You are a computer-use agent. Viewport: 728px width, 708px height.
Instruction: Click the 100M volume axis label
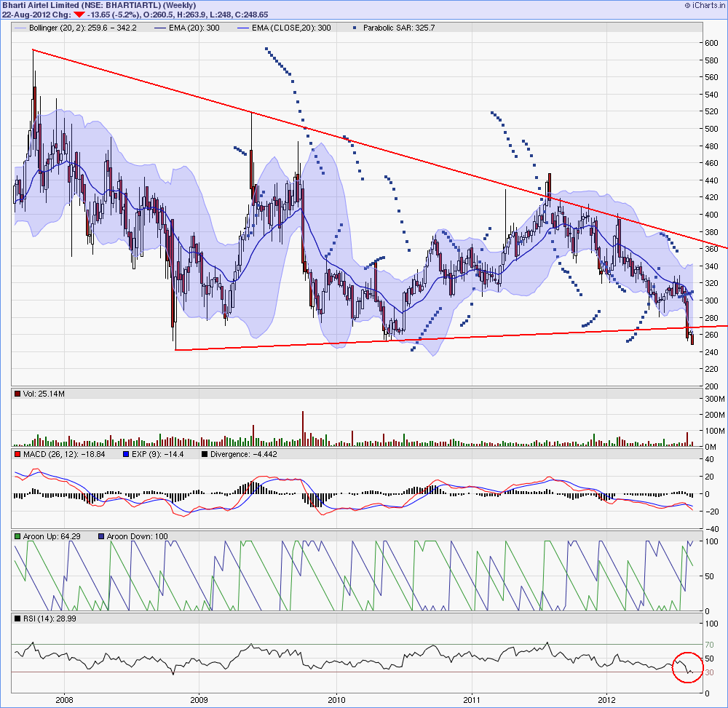tap(715, 431)
